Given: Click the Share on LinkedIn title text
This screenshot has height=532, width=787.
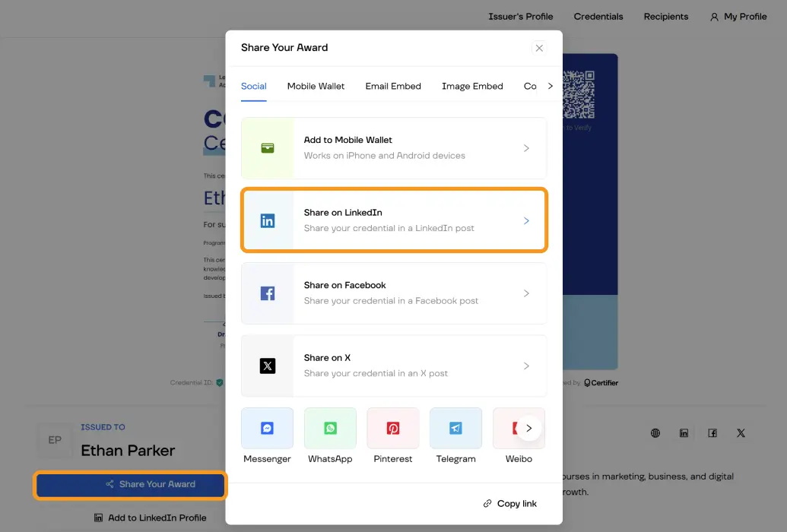Looking at the screenshot, I should click(343, 212).
